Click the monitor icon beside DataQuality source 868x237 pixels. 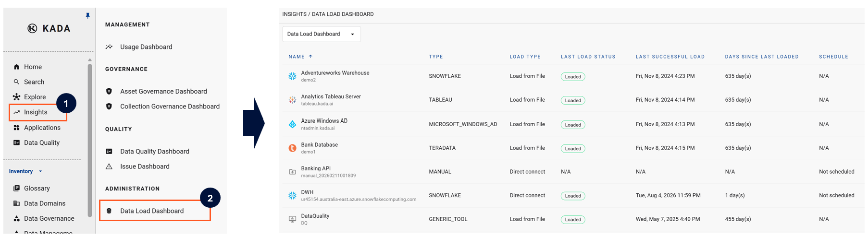coord(292,219)
